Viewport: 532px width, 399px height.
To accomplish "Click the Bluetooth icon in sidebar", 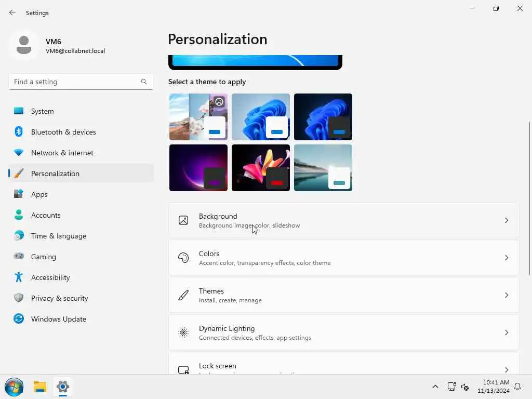I will (19, 131).
